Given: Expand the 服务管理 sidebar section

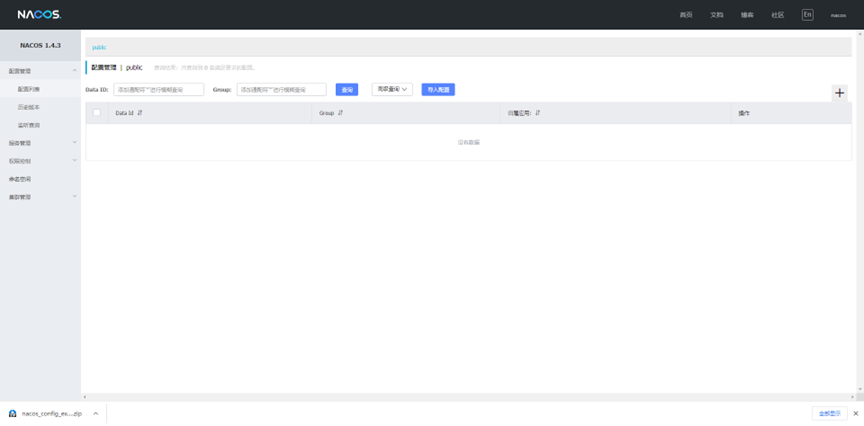Looking at the screenshot, I should (40, 143).
